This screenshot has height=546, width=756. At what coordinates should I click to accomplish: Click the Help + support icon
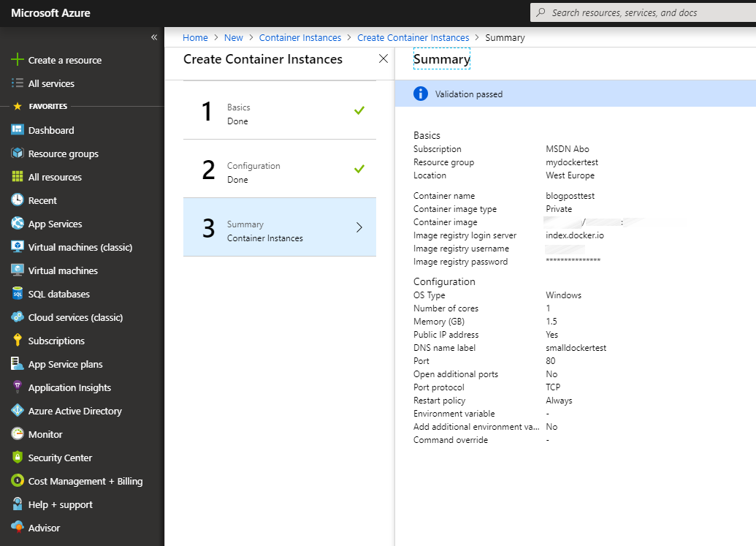coord(18,504)
